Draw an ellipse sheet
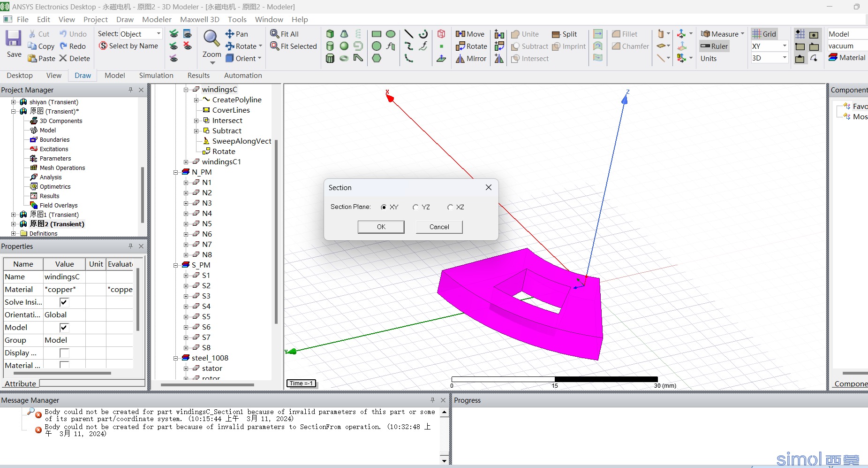This screenshot has height=468, width=868. click(x=391, y=34)
